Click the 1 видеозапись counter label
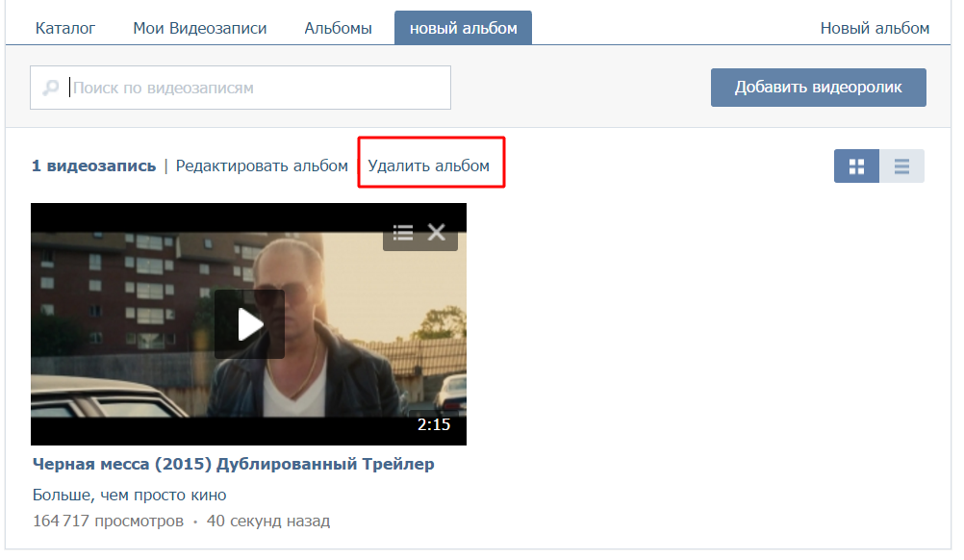 (x=93, y=165)
